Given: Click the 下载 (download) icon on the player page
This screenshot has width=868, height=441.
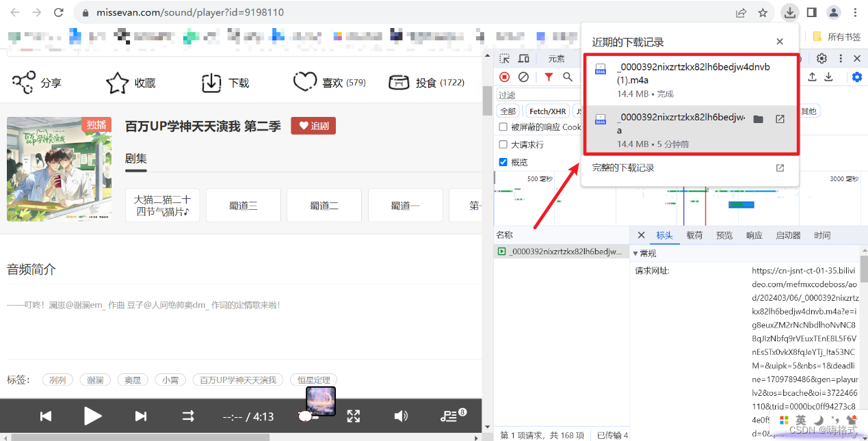Looking at the screenshot, I should click(x=212, y=81).
